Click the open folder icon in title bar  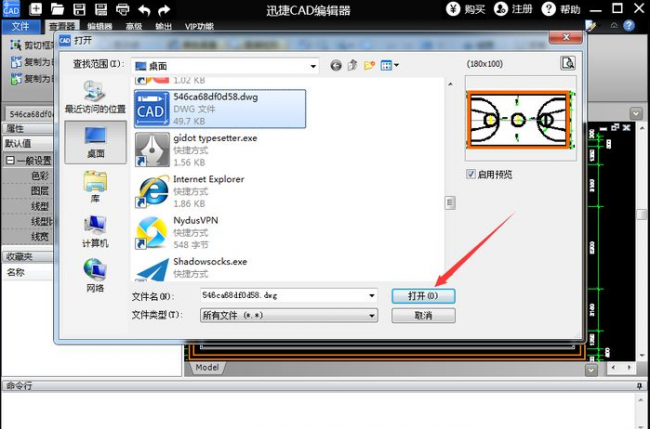pos(58,9)
